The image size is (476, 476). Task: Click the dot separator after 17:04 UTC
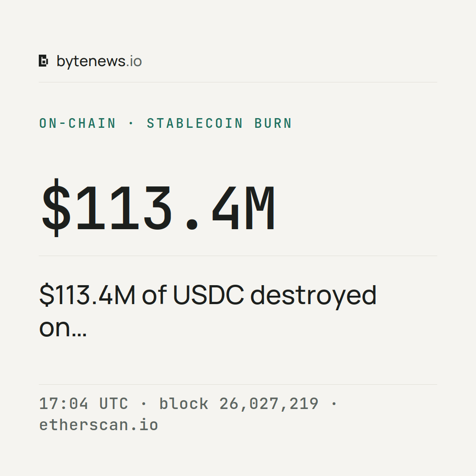point(144,404)
